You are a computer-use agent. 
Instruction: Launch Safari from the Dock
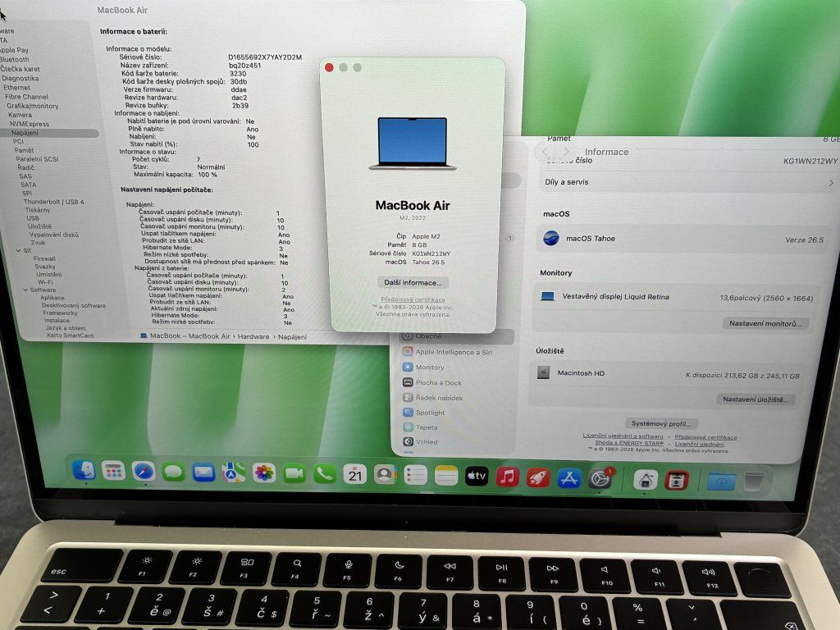click(x=144, y=472)
